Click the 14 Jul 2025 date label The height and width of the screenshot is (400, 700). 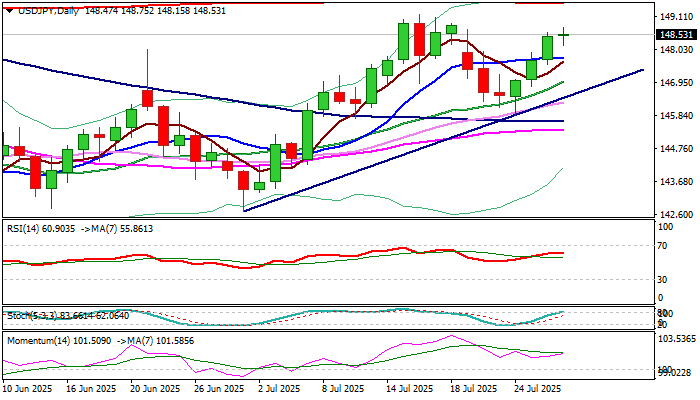[410, 388]
